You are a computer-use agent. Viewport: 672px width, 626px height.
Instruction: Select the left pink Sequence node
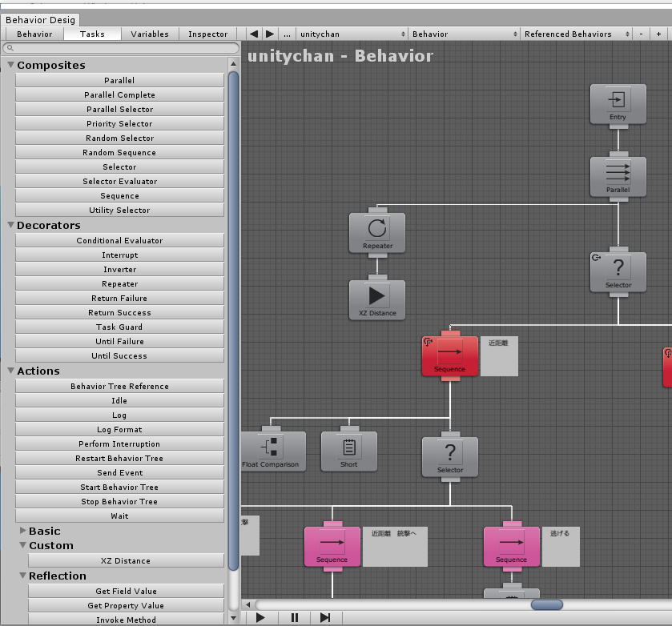[332, 547]
